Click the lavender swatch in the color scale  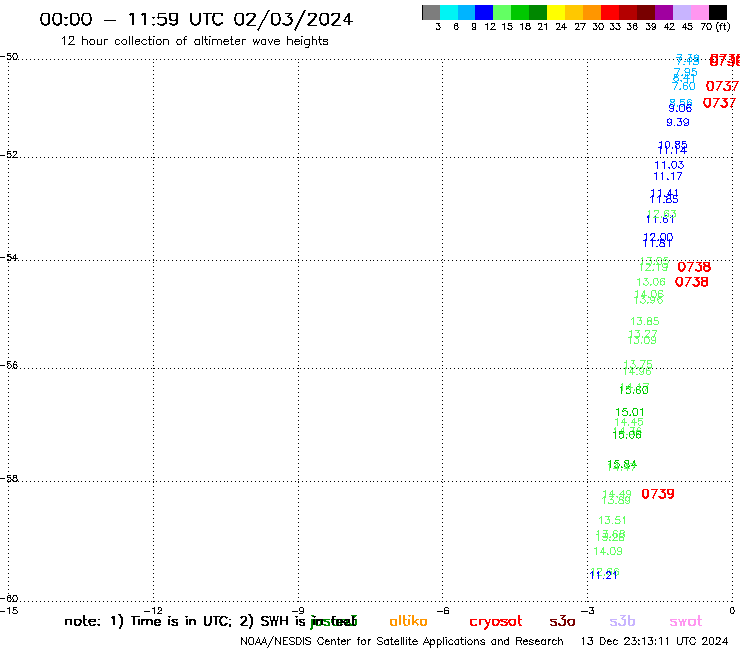[682, 12]
